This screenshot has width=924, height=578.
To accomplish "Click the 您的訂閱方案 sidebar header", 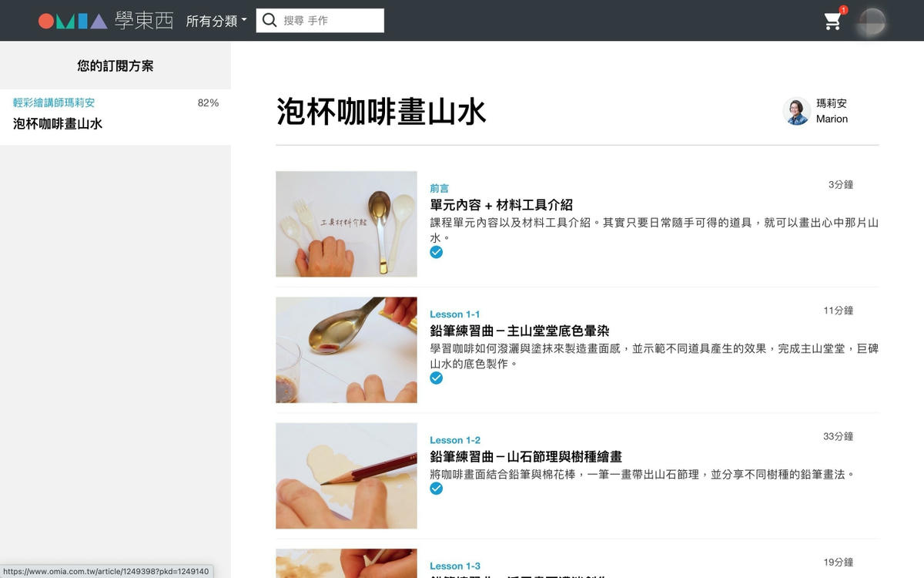I will (x=115, y=66).
